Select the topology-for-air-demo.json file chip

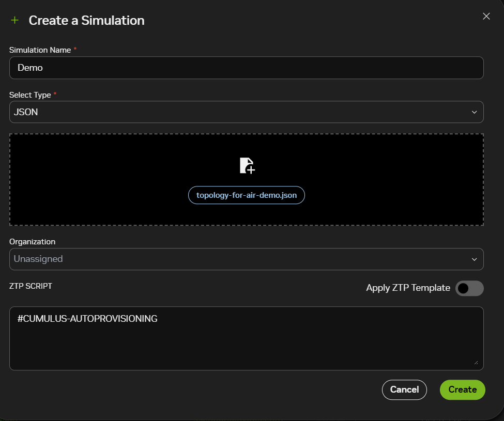tap(247, 195)
